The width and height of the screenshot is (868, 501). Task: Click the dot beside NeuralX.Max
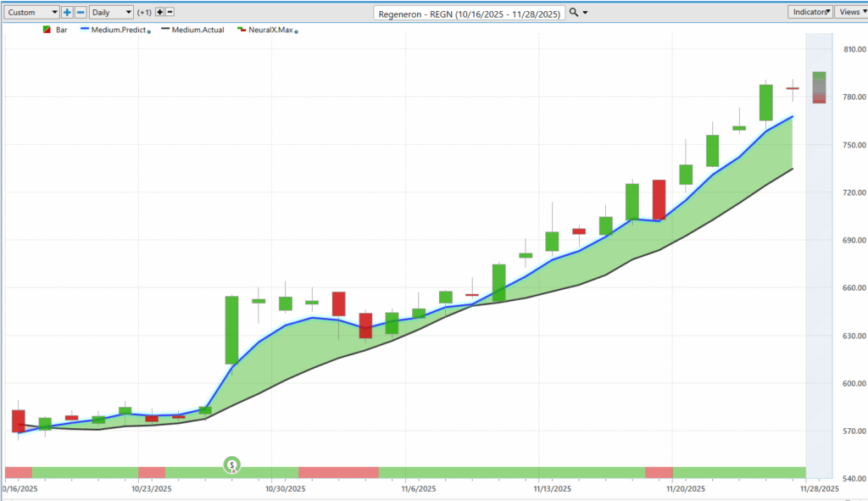[296, 31]
